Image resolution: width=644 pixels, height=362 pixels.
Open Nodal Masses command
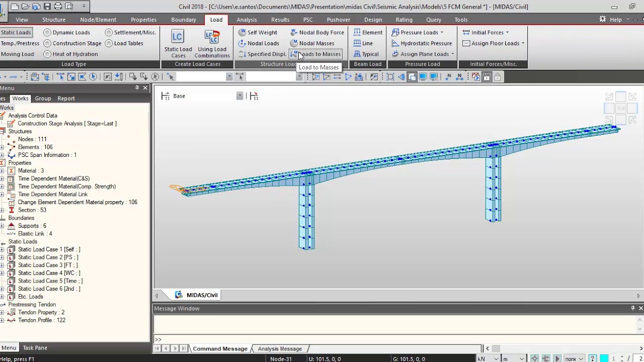pos(312,43)
